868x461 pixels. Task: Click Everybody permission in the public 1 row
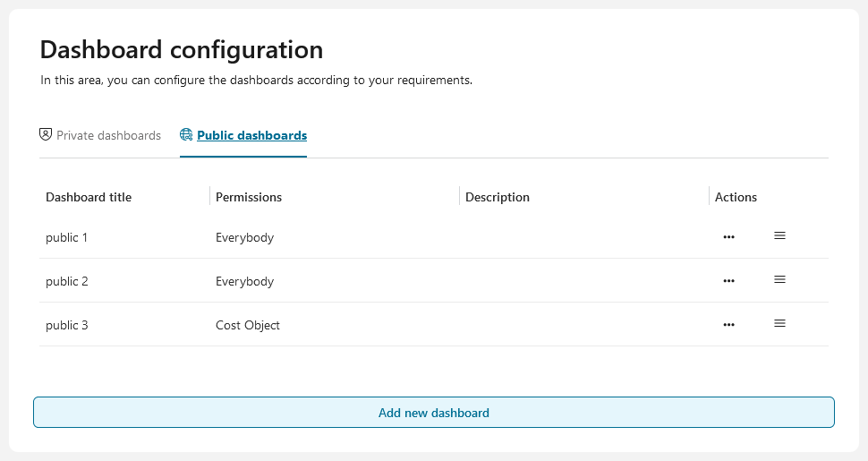pyautogui.click(x=244, y=238)
